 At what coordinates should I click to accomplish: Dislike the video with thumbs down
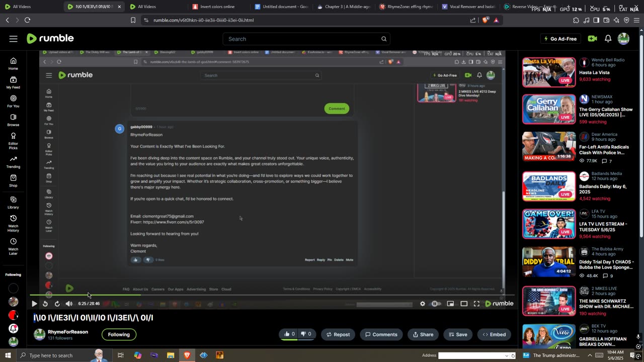pyautogui.click(x=306, y=334)
